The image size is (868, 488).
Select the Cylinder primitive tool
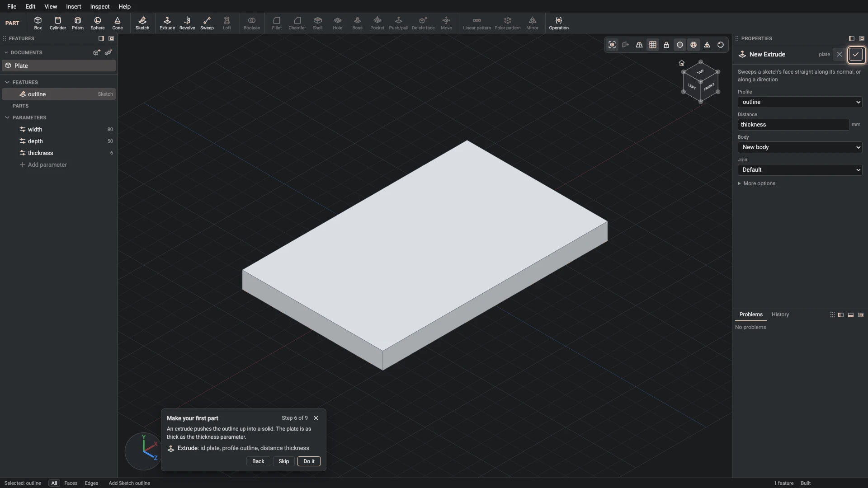(x=58, y=23)
